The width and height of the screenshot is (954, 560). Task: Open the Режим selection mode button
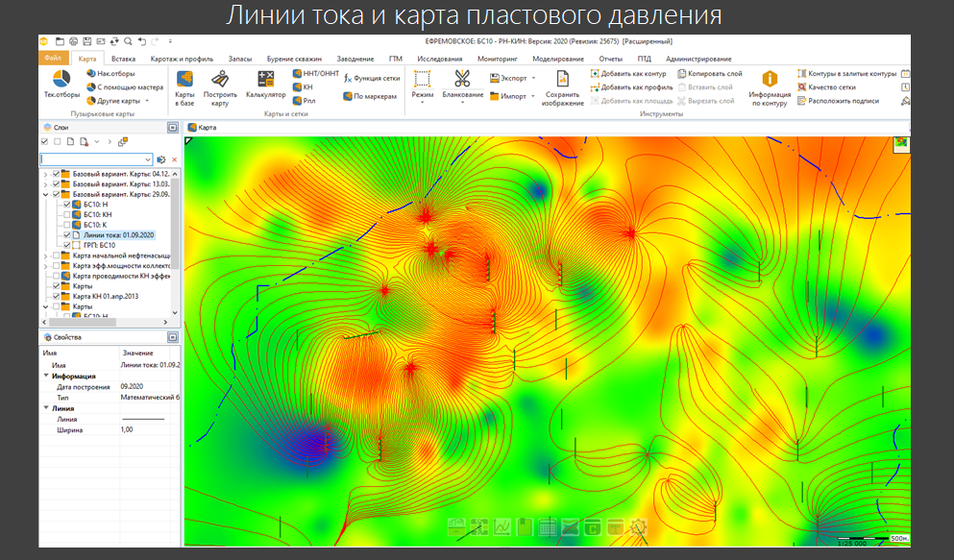point(423,87)
